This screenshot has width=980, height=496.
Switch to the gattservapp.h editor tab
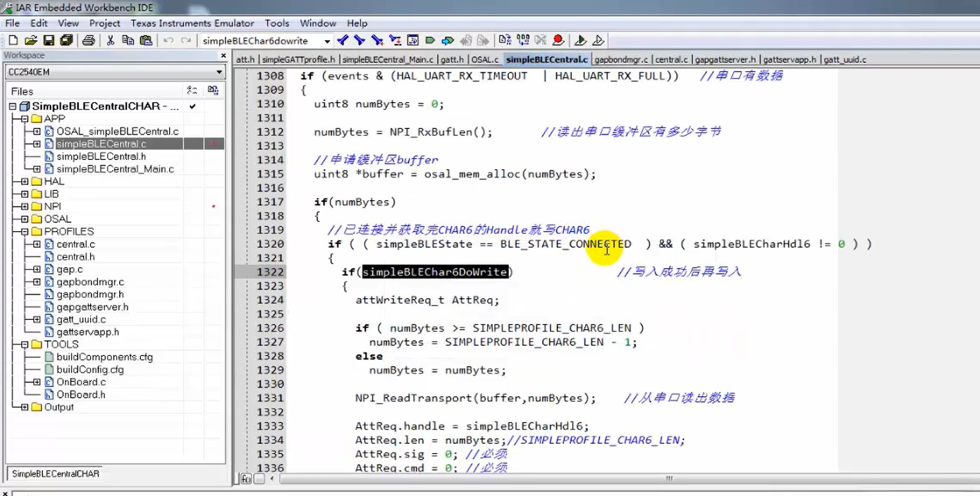[790, 60]
